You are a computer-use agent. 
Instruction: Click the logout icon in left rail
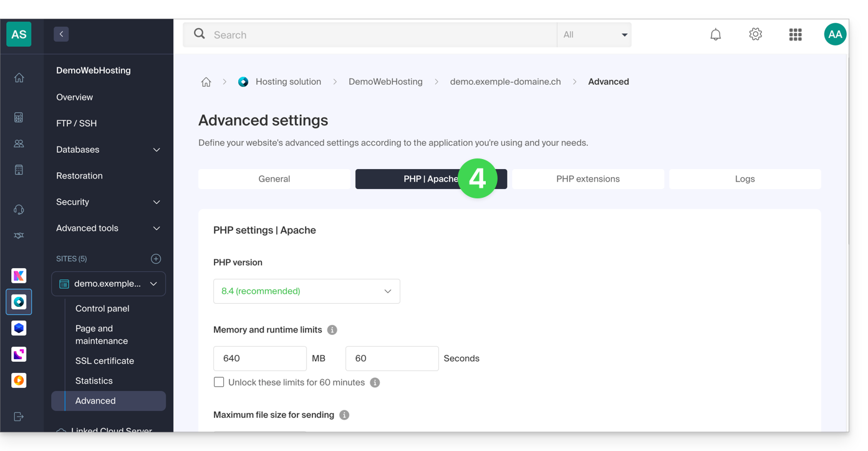19,417
